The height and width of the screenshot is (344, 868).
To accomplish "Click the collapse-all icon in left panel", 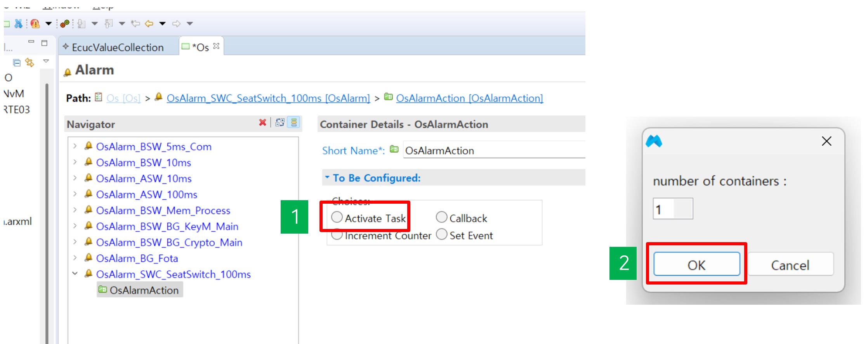I will [x=17, y=63].
